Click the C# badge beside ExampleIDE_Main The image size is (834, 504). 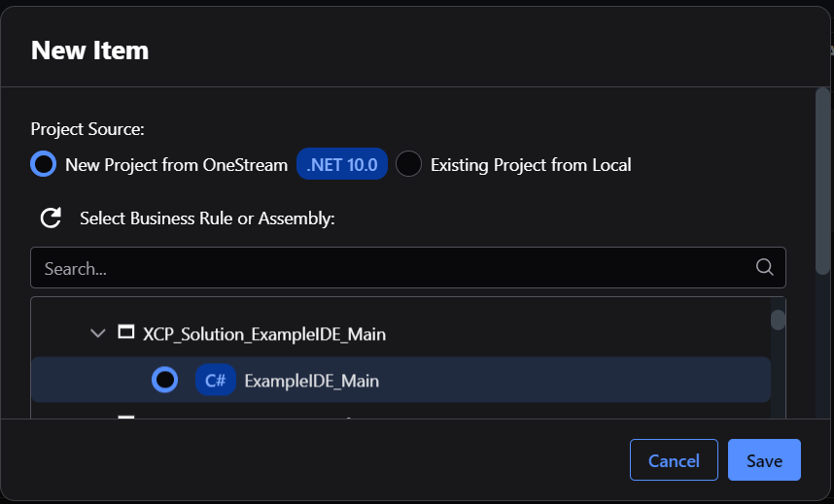(216, 380)
